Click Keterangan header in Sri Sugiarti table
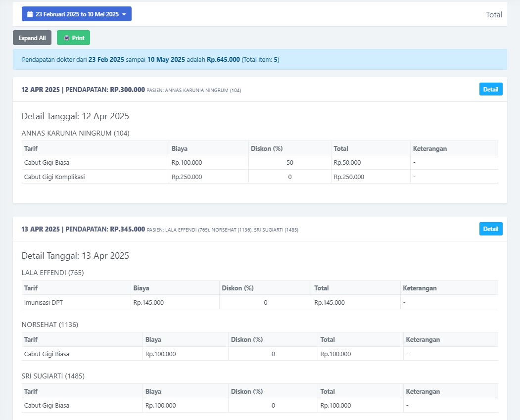This screenshot has height=420, width=520. click(x=423, y=391)
